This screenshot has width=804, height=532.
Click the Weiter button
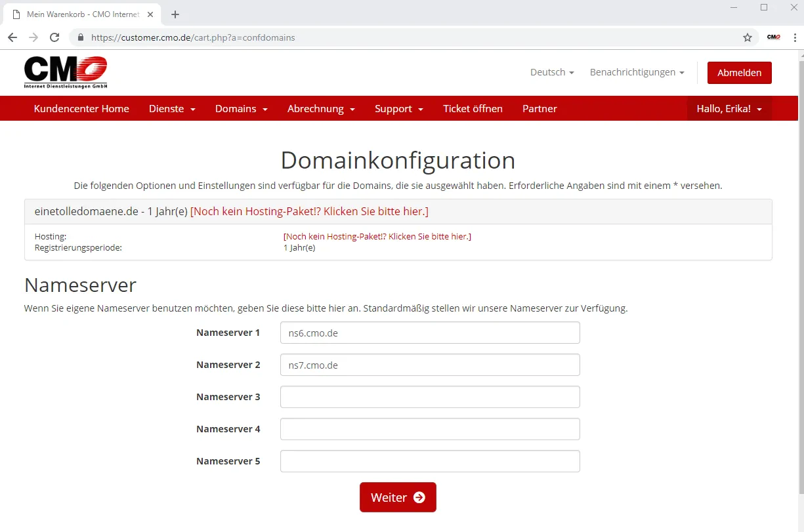pos(398,497)
